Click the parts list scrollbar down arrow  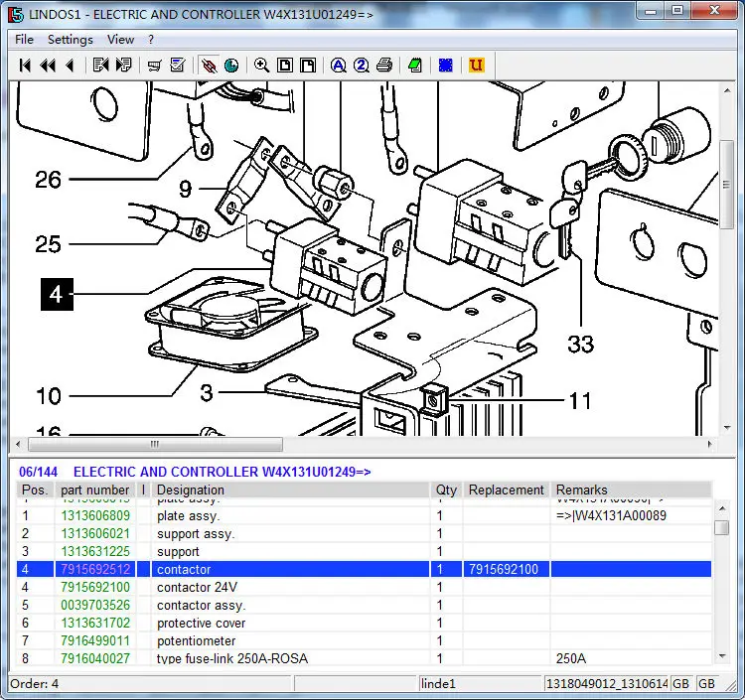point(722,656)
